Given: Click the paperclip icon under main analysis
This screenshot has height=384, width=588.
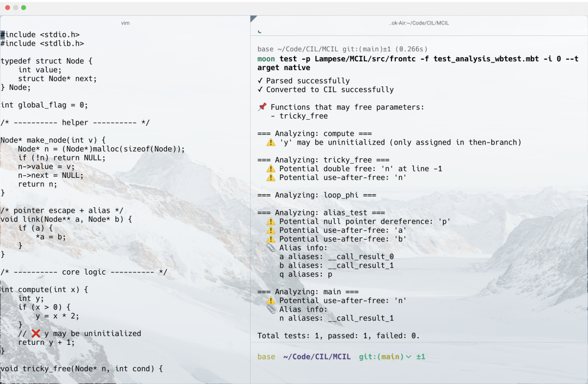Looking at the screenshot, I should click(271, 309).
